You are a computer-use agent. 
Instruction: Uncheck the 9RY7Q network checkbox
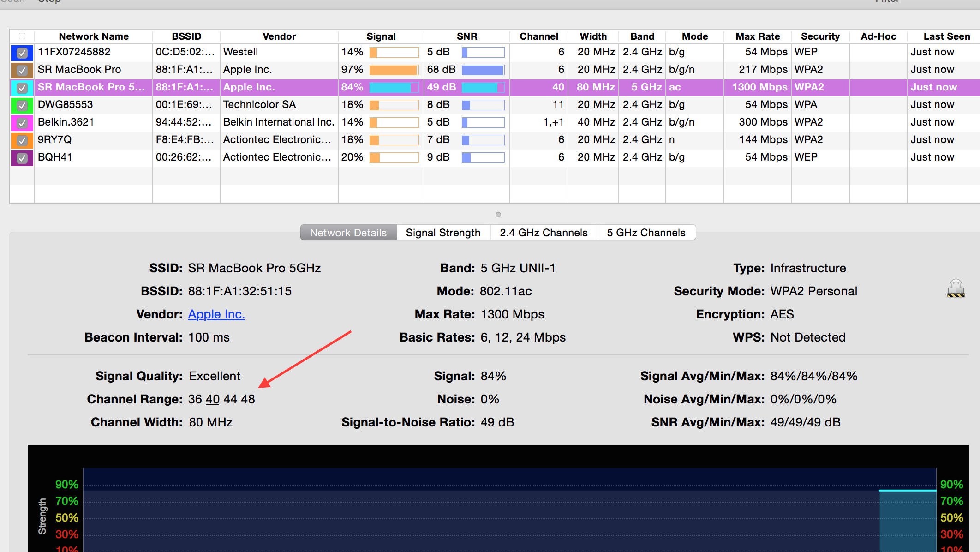point(22,141)
